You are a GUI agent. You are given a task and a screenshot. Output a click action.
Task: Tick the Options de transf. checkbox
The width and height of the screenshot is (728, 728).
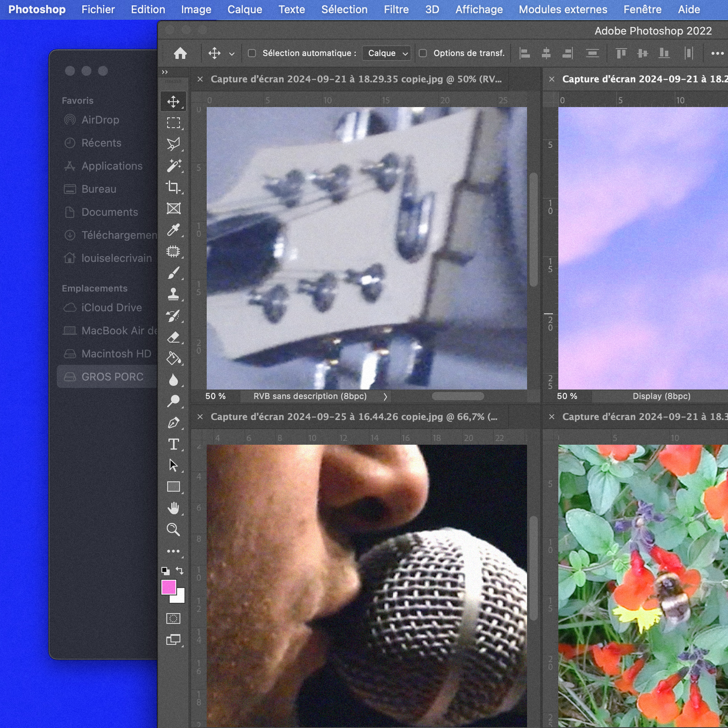[x=423, y=53]
